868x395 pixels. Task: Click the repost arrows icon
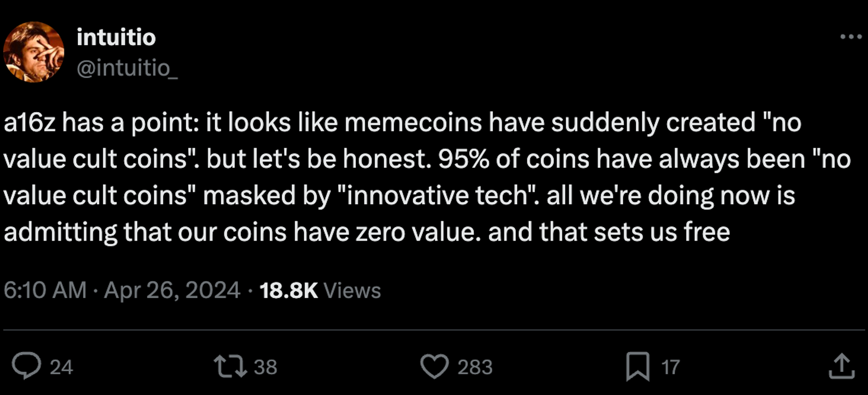coord(230,366)
